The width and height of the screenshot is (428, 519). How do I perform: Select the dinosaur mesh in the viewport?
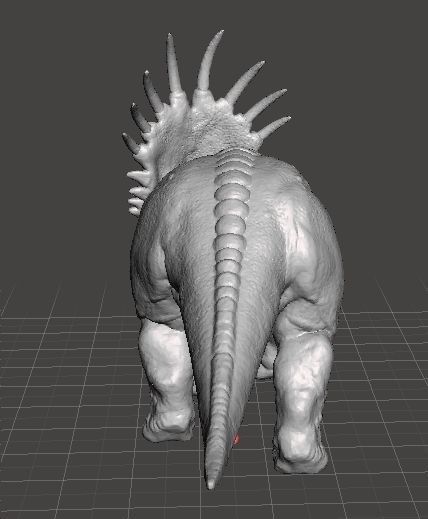[233, 260]
